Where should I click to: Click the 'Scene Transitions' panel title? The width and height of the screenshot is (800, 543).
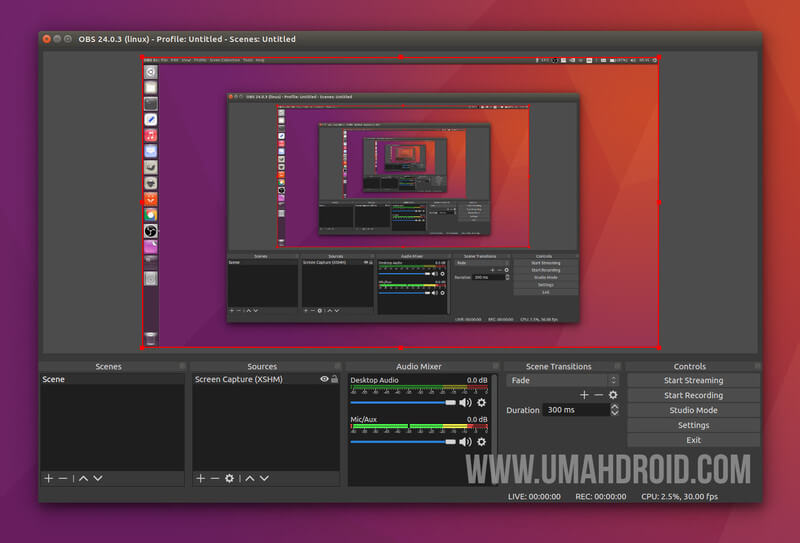click(x=559, y=366)
